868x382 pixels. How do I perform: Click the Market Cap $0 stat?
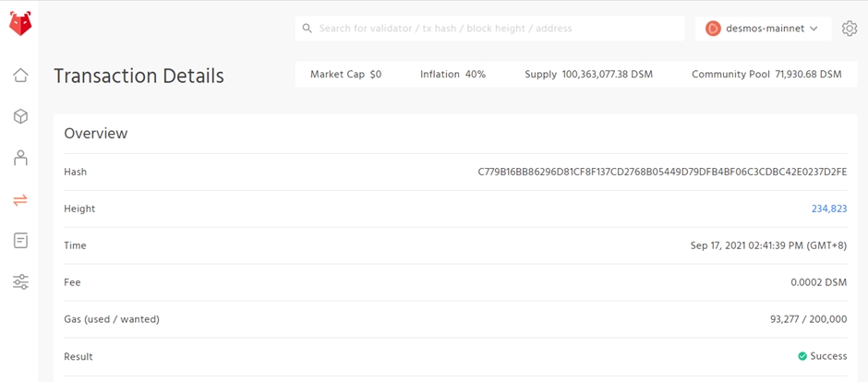[x=345, y=74]
